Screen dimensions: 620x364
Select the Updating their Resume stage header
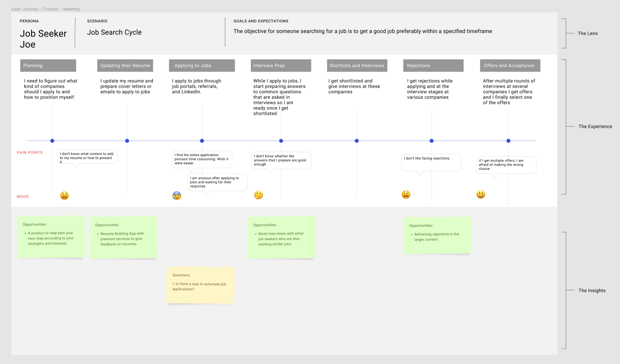coord(125,66)
